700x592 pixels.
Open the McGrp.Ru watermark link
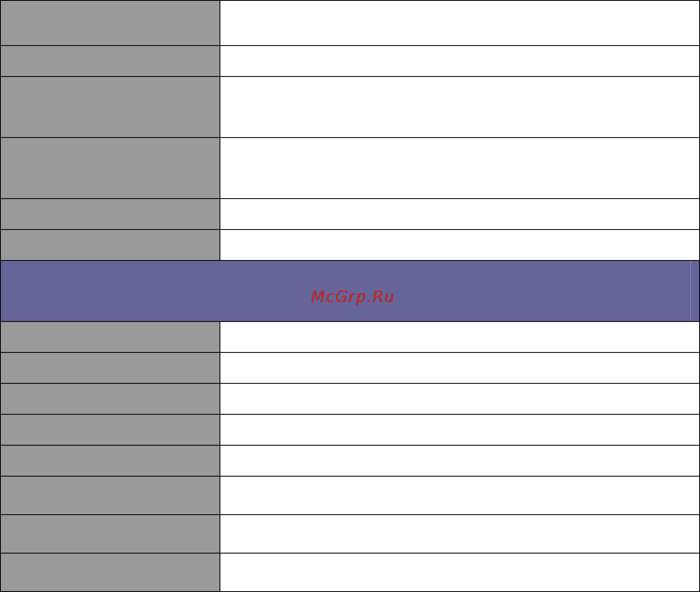353,297
